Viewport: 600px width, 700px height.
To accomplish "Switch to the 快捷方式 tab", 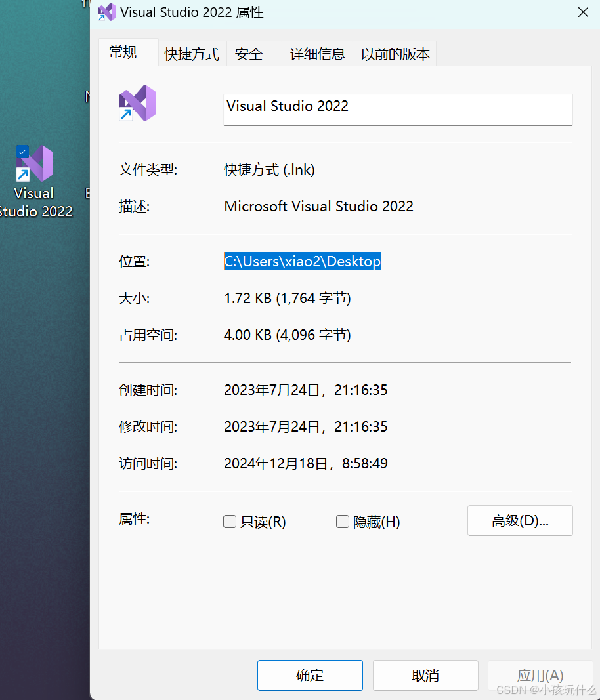I will click(x=192, y=54).
